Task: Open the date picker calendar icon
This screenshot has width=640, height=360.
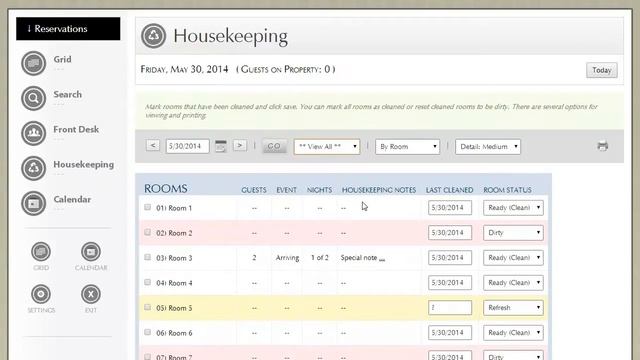Action: coord(221,146)
